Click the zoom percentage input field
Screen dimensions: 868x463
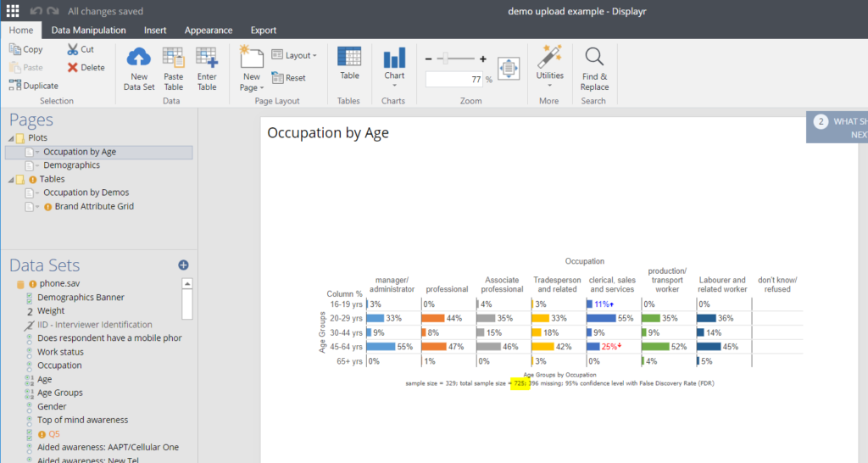tap(454, 79)
